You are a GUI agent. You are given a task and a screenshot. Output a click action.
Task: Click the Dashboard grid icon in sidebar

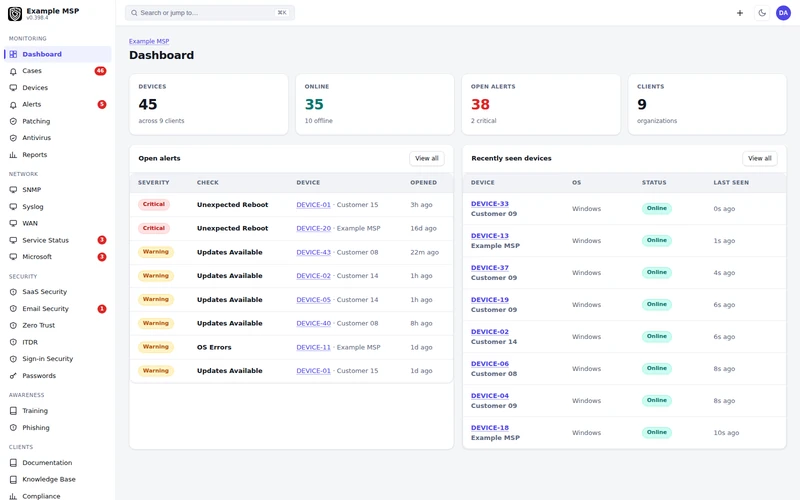[13, 54]
